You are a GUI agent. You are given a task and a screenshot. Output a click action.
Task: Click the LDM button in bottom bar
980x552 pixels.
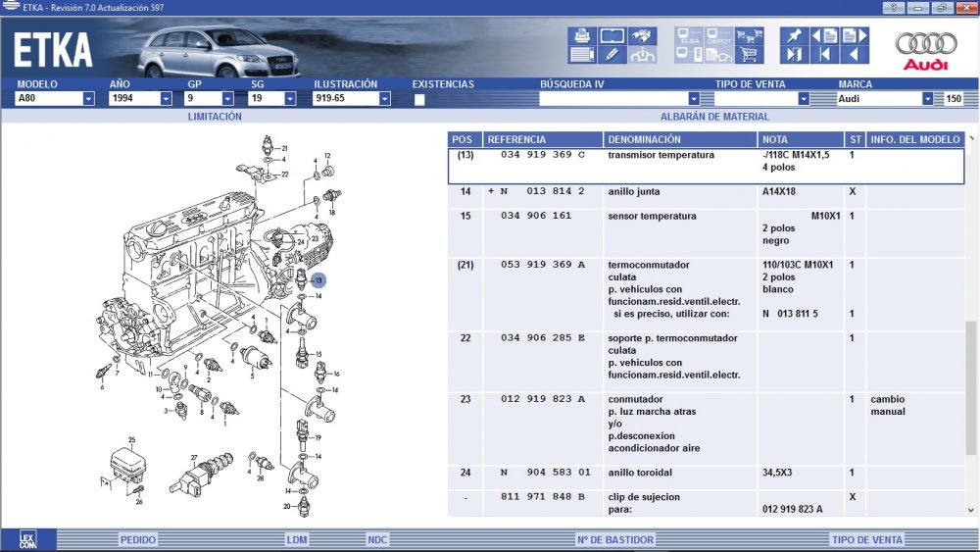click(297, 540)
